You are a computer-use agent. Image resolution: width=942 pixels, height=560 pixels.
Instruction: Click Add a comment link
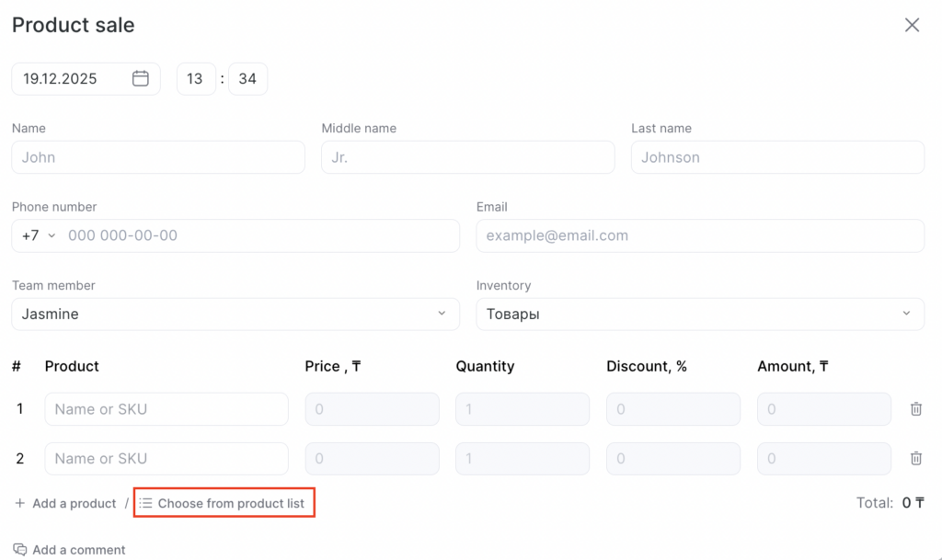[x=78, y=550]
